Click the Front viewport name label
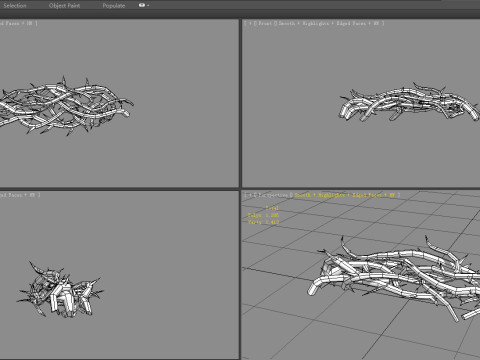The image size is (480, 360). point(265,23)
